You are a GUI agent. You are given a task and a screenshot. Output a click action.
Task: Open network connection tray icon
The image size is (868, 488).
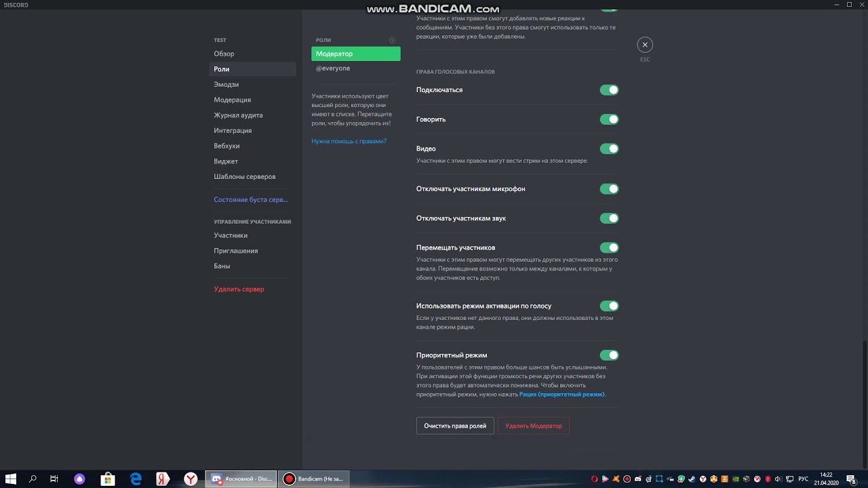790,479
